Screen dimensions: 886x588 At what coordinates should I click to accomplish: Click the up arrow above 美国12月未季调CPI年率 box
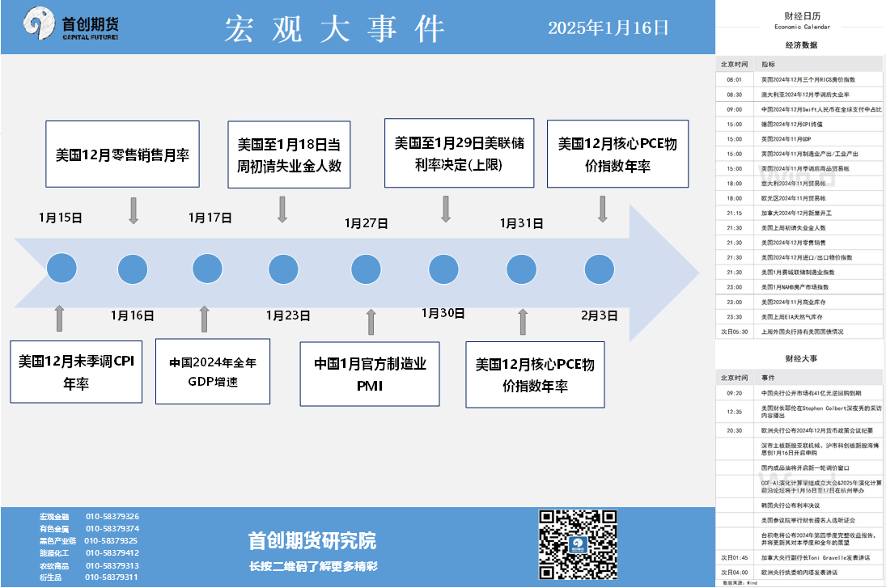coord(59,319)
